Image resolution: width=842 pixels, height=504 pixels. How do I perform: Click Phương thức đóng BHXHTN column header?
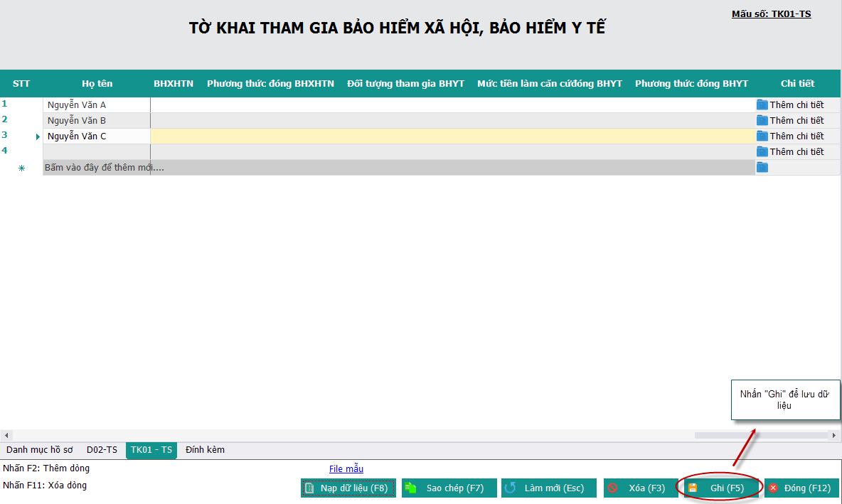click(271, 83)
